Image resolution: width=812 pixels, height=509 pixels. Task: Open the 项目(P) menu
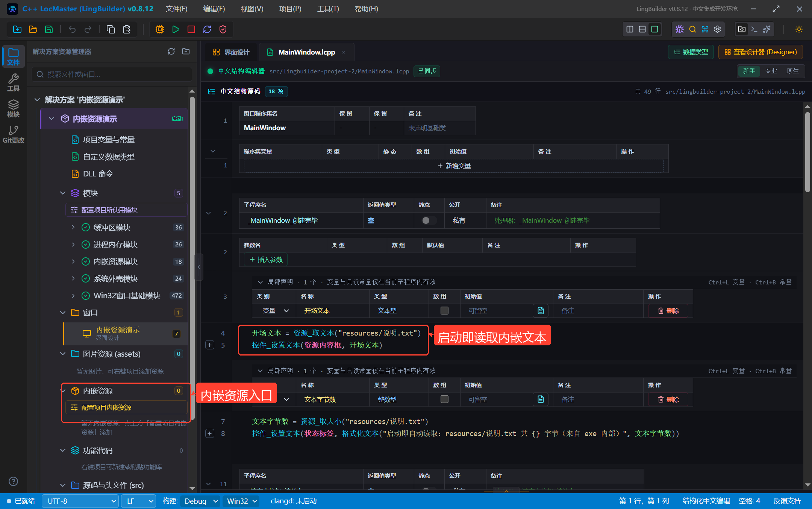coord(290,9)
